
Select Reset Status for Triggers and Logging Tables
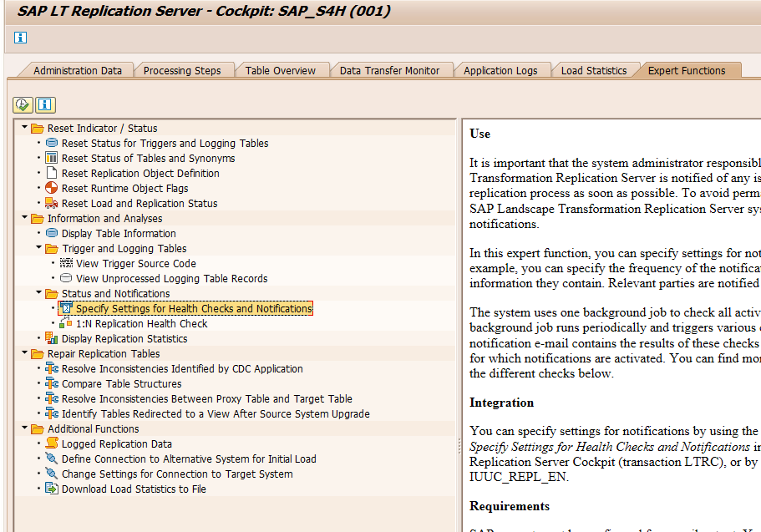[165, 143]
